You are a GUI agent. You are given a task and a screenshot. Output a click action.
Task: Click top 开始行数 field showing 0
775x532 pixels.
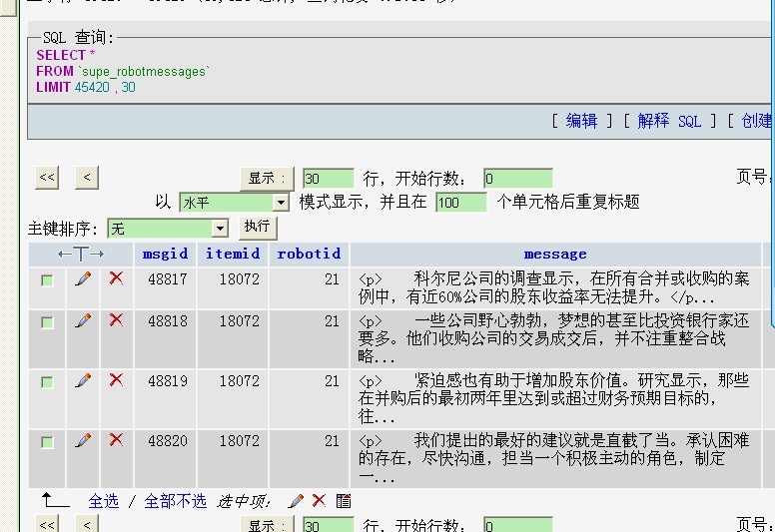click(x=518, y=179)
